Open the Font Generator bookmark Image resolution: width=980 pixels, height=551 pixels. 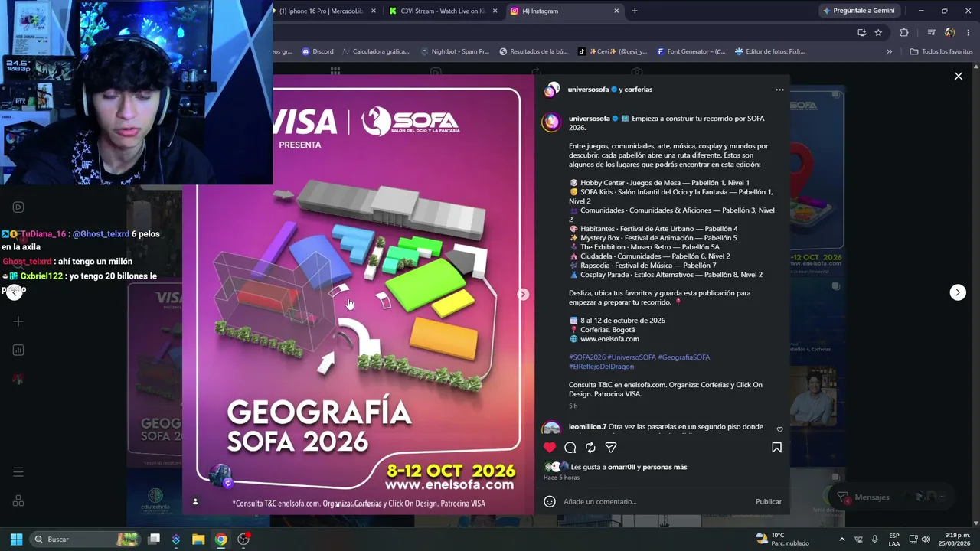691,51
